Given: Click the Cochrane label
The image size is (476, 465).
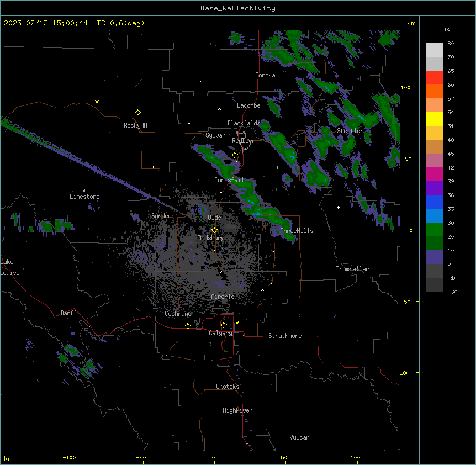Looking at the screenshot, I should point(178,314).
